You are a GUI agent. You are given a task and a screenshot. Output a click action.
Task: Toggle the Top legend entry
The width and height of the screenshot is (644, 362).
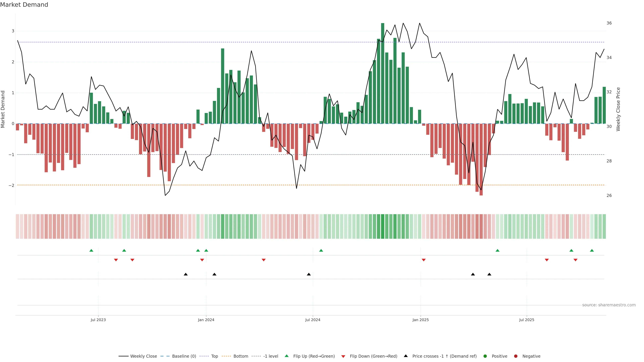pyautogui.click(x=214, y=356)
